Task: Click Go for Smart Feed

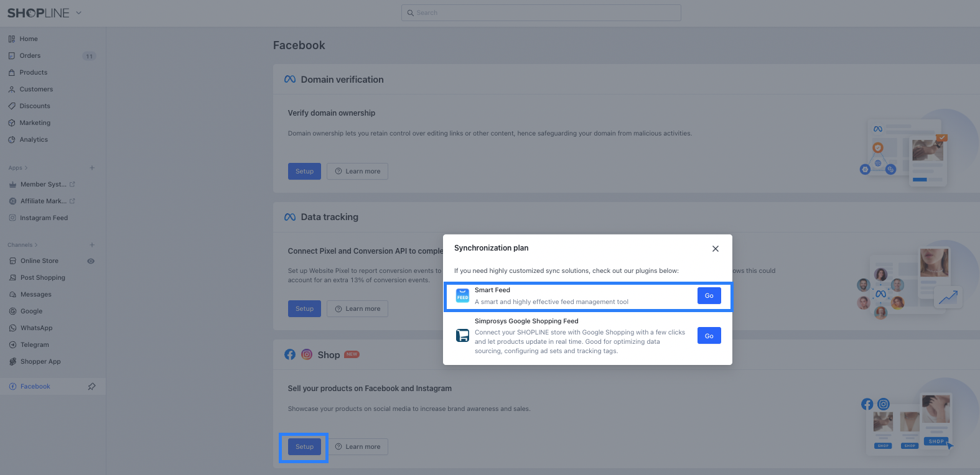Action: pyautogui.click(x=709, y=296)
